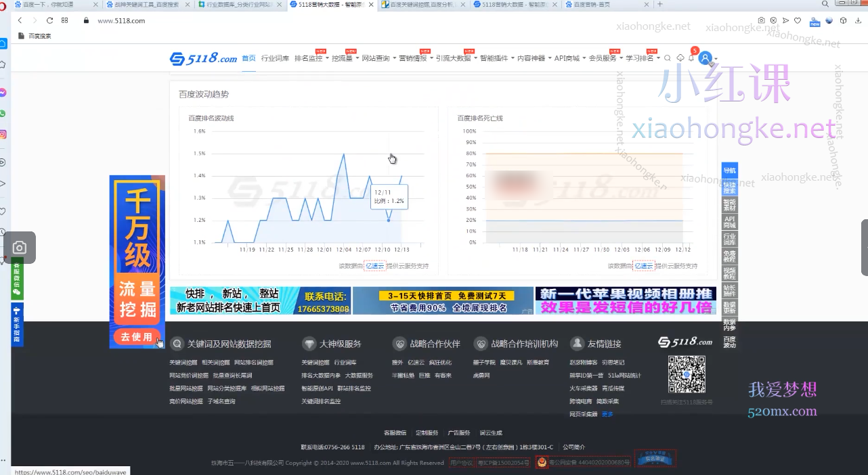Click the heart bookmark icon in address bar

click(798, 20)
